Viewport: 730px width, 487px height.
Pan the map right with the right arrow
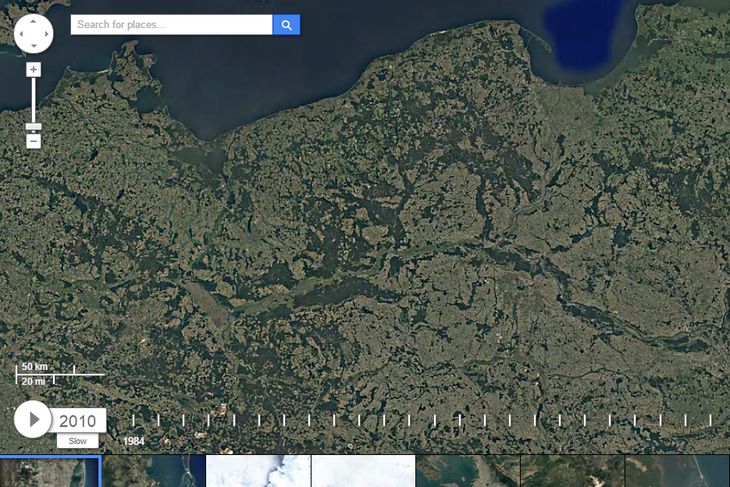[46, 34]
